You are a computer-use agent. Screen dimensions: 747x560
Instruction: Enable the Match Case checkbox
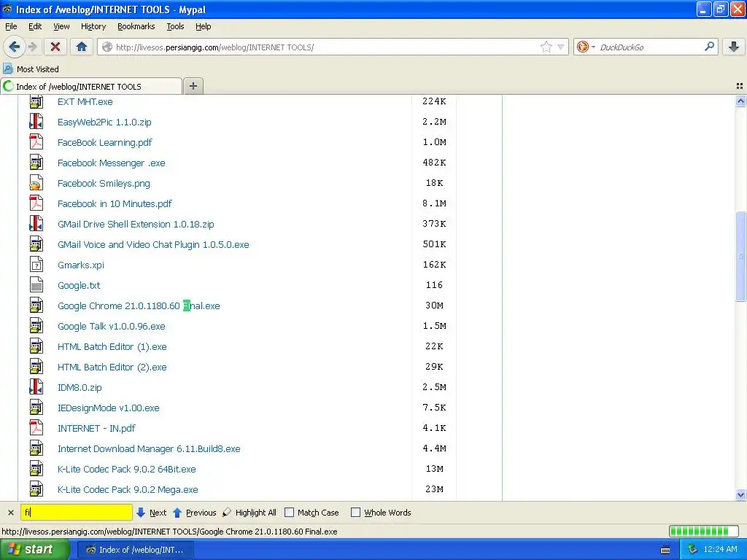[x=289, y=513]
